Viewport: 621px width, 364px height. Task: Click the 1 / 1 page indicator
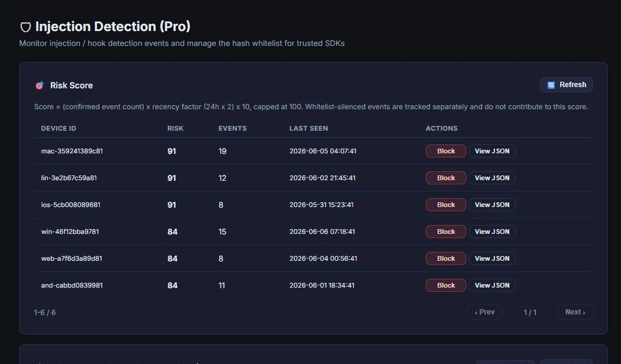click(x=530, y=313)
